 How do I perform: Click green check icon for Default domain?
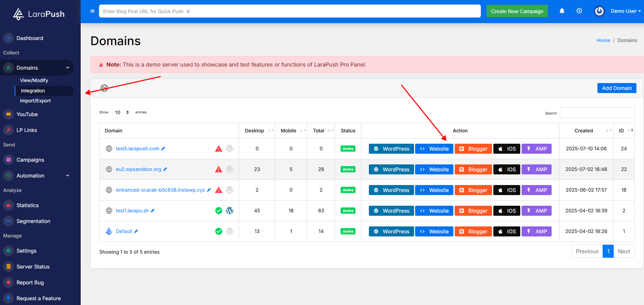(219, 231)
